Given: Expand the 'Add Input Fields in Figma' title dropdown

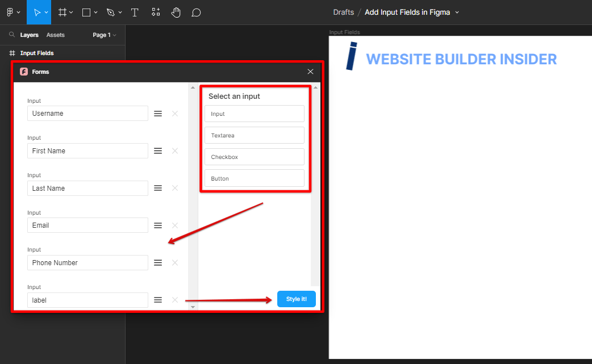Looking at the screenshot, I should (458, 12).
